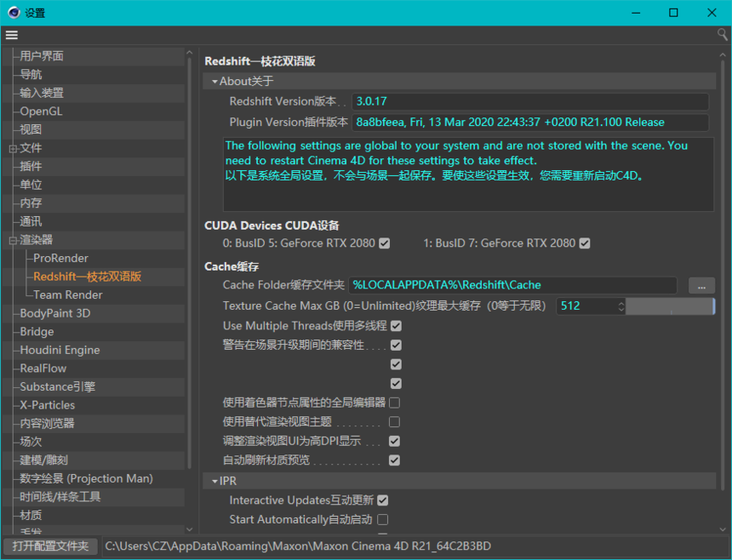
Task: Toggle 调整渲染视图UI为高DPI显示 checkbox
Action: (394, 441)
